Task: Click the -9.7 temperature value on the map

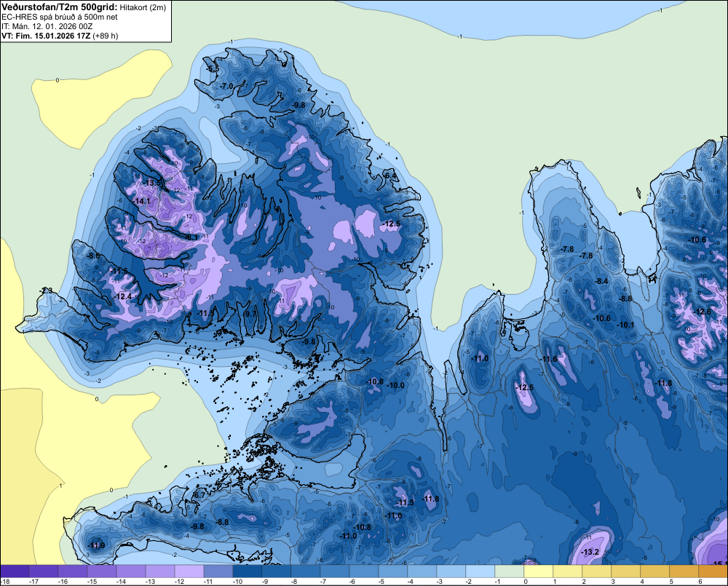Action: coord(250,314)
